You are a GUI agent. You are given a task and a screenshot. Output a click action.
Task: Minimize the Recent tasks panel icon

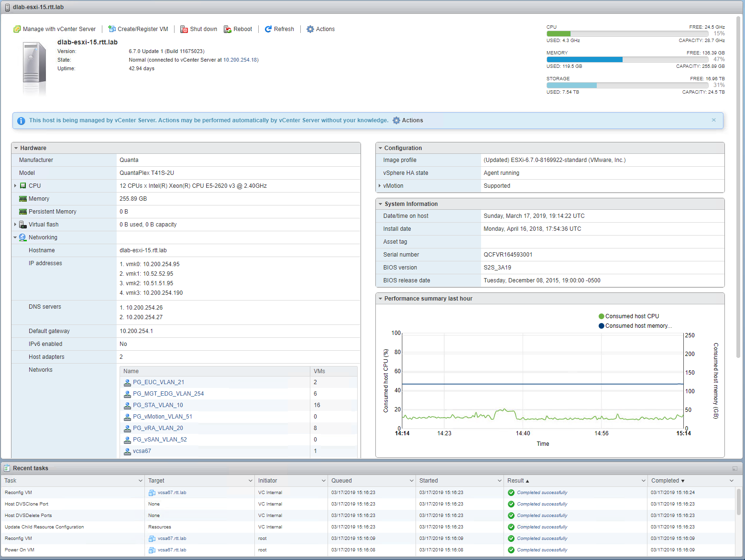point(735,468)
